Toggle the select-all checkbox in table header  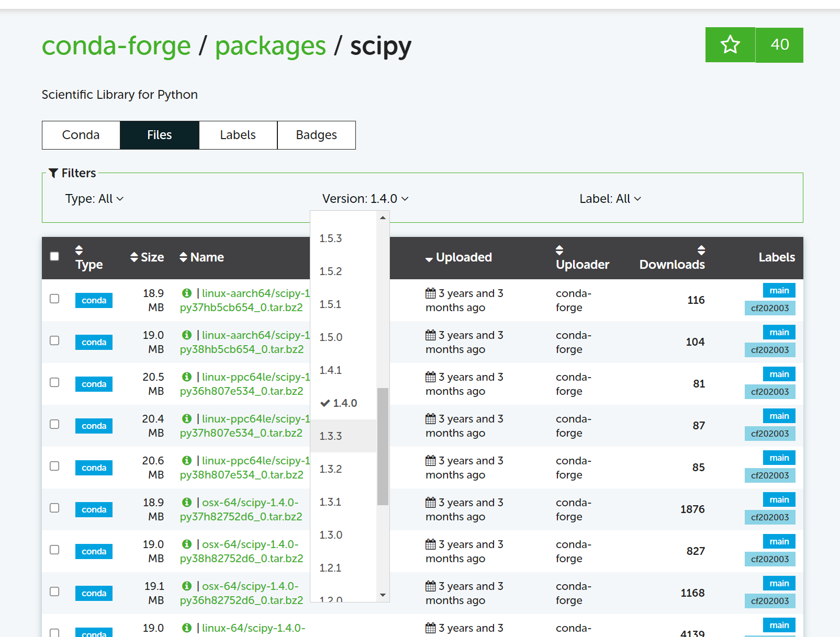click(x=54, y=256)
